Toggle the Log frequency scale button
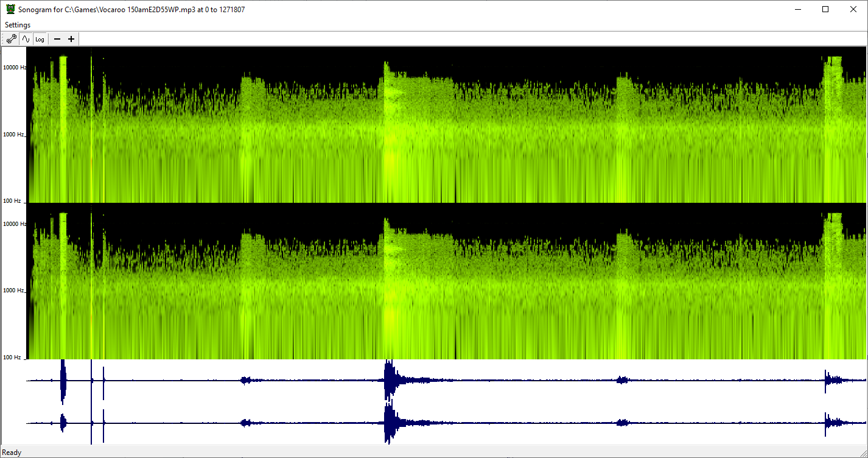 click(40, 39)
